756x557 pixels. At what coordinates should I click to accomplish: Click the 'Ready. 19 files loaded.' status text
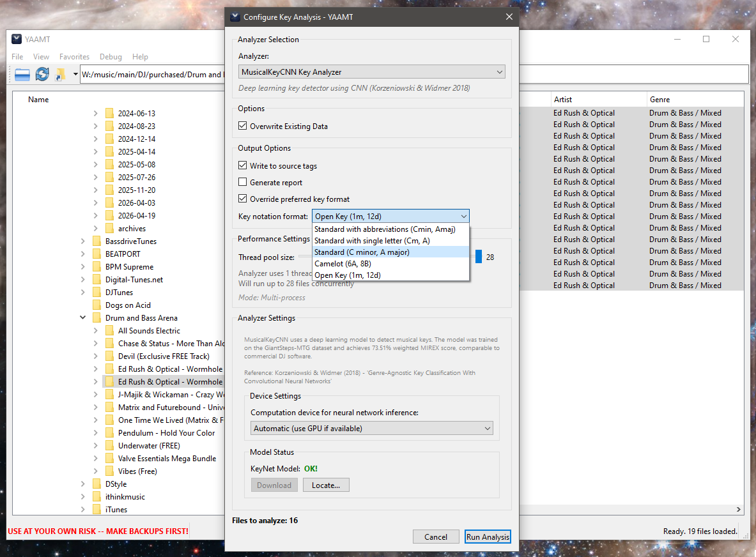(700, 531)
